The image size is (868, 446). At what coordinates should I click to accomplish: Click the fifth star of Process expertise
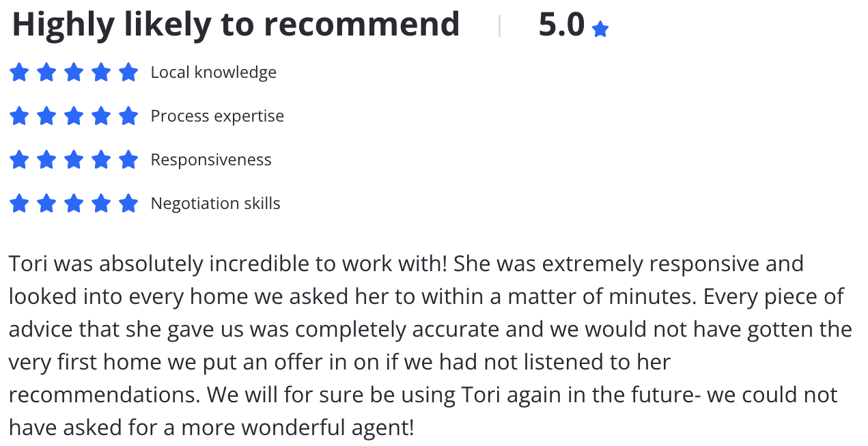click(x=128, y=115)
